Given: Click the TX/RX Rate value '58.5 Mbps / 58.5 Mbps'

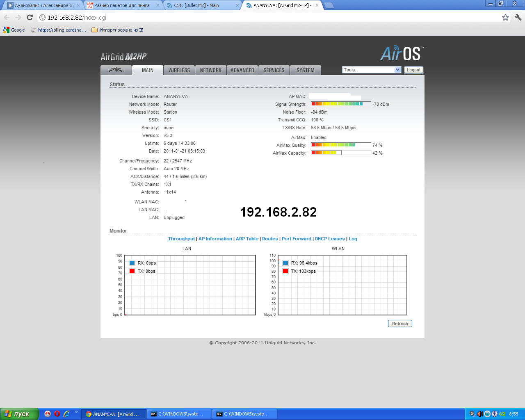Looking at the screenshot, I should click(333, 128).
